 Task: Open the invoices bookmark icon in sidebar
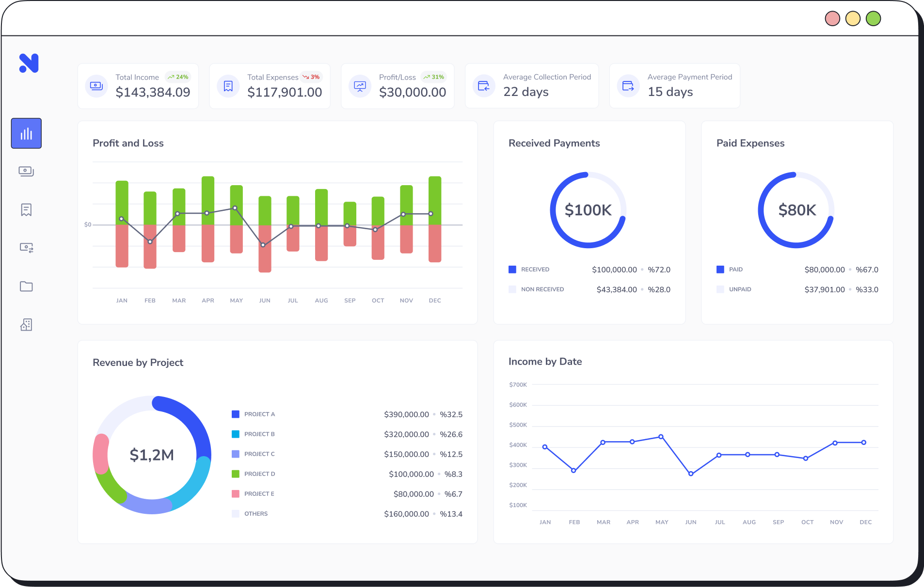[26, 209]
